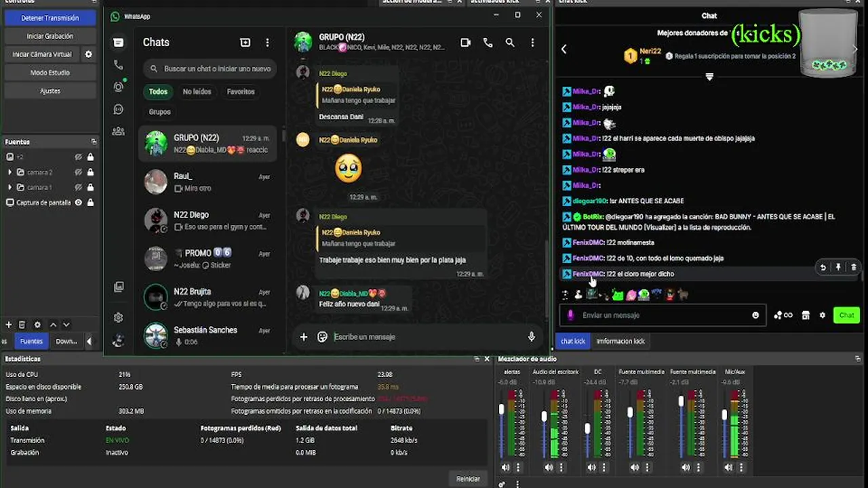The height and width of the screenshot is (488, 868).
Task: Open the WhatsApp conversation three-dot menu
Action: [x=532, y=43]
